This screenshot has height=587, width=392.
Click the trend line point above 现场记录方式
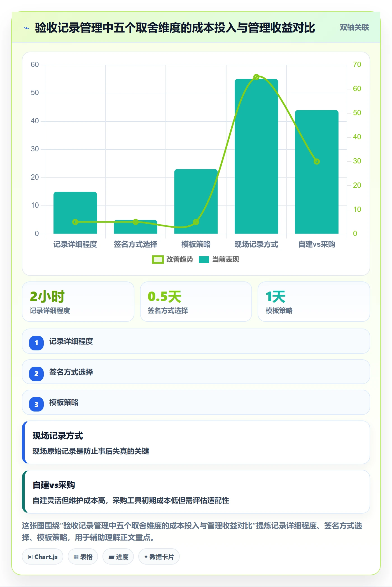pos(256,77)
